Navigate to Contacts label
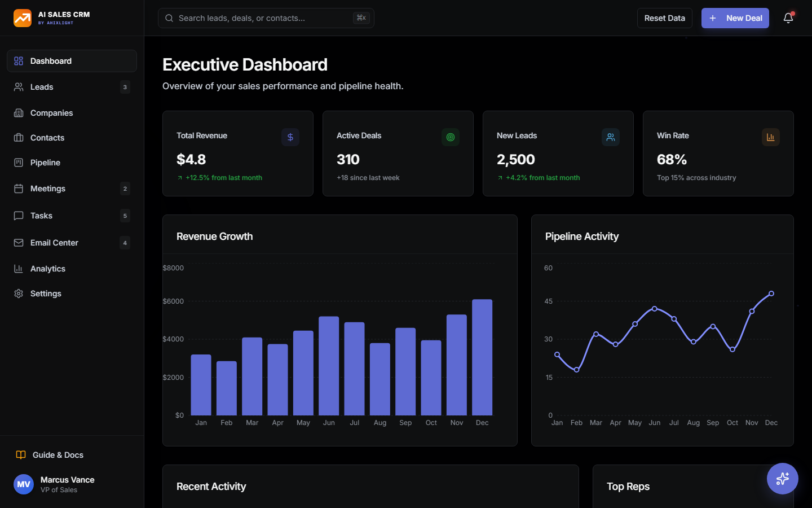The width and height of the screenshot is (812, 508). (x=47, y=138)
